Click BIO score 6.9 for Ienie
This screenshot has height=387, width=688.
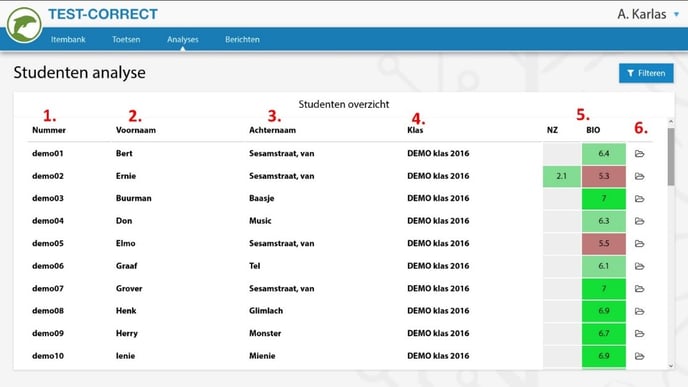(604, 356)
